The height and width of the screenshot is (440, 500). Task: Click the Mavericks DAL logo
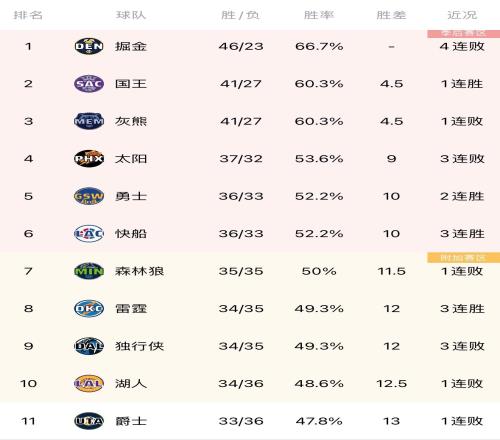coord(89,346)
